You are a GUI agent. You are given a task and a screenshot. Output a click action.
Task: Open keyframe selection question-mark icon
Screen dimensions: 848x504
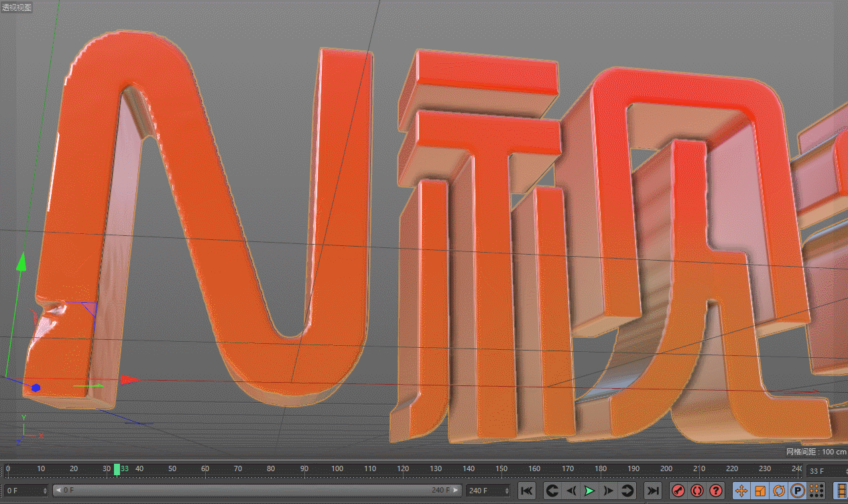(716, 491)
